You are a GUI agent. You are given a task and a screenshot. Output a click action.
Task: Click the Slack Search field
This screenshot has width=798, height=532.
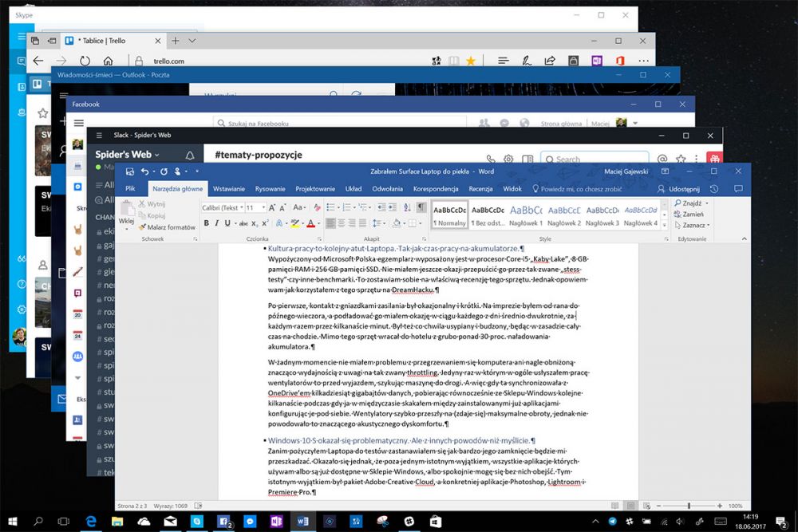(595, 159)
